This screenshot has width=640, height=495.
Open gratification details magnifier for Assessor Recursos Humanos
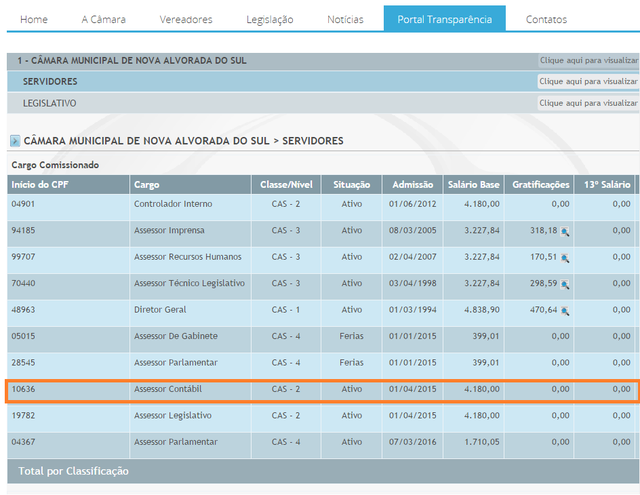(x=565, y=258)
